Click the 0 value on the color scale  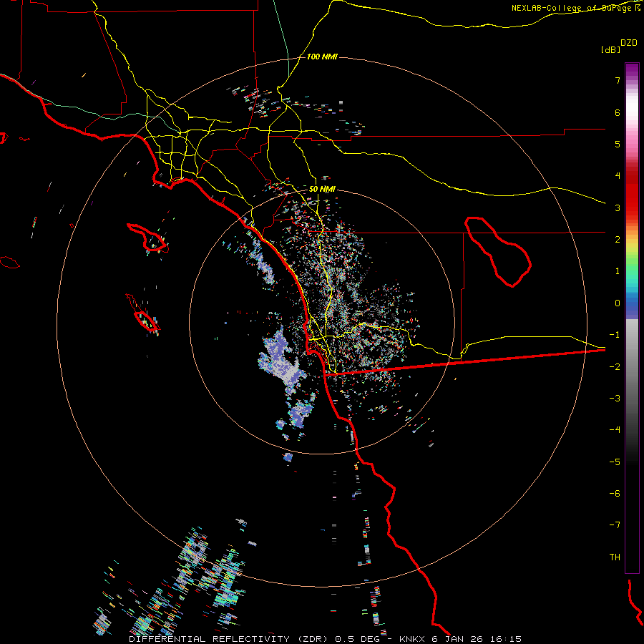tap(618, 303)
